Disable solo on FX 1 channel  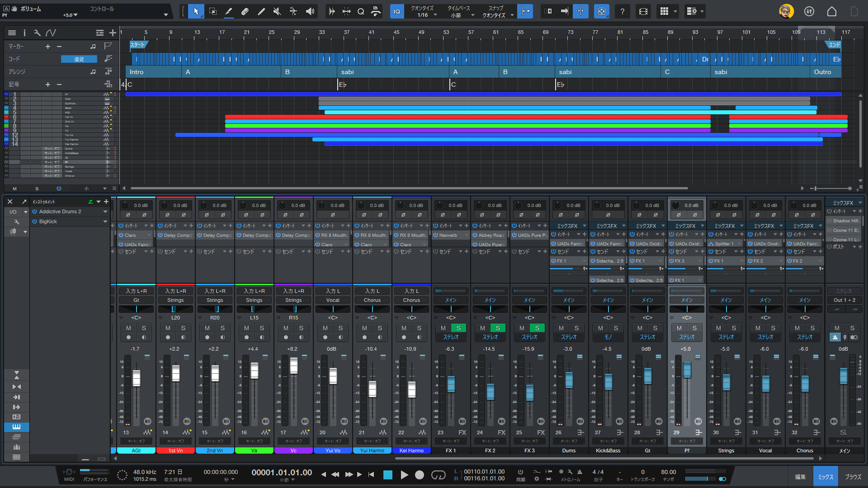(458, 328)
